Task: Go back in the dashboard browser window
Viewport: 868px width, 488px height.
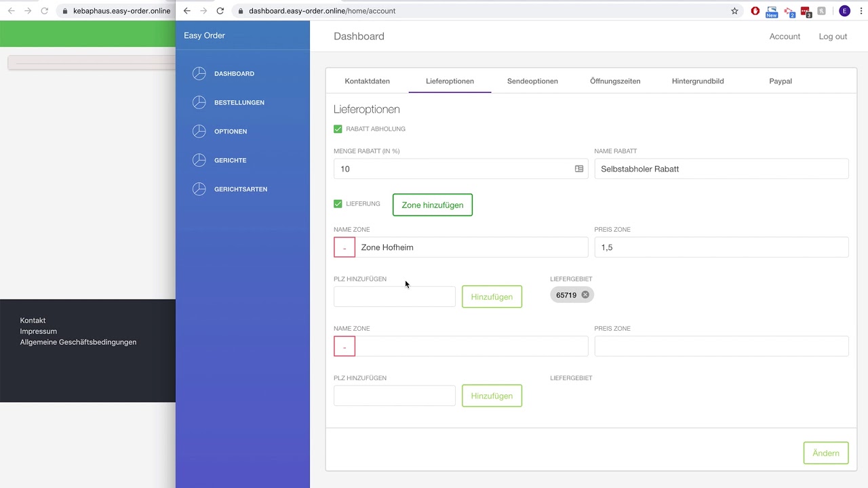Action: pos(187,11)
